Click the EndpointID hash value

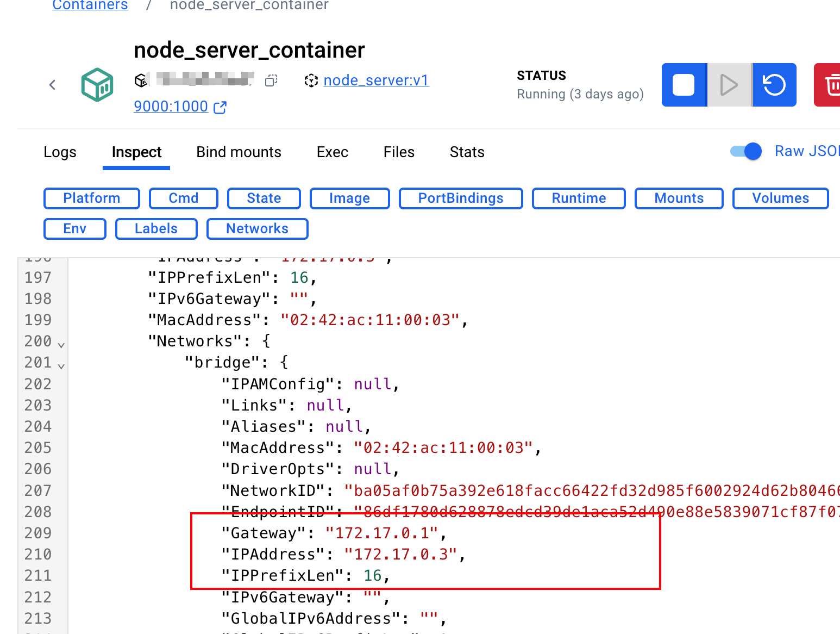tap(597, 512)
